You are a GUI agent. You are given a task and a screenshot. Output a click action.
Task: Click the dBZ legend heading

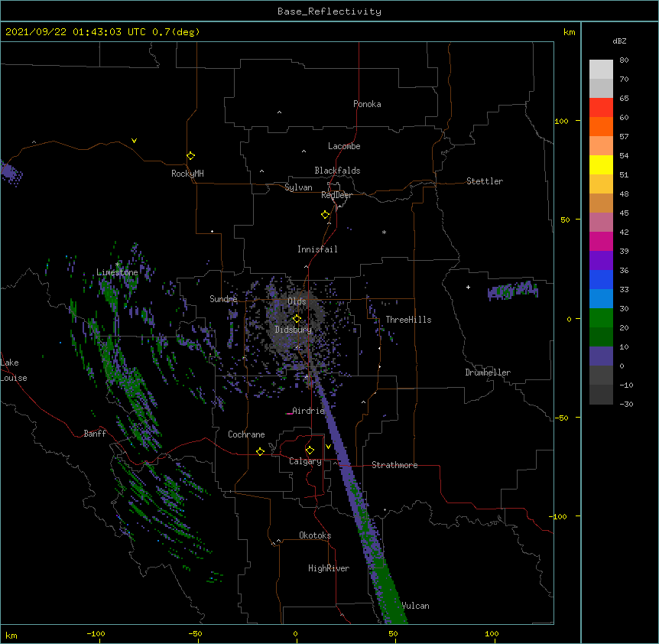coord(619,41)
